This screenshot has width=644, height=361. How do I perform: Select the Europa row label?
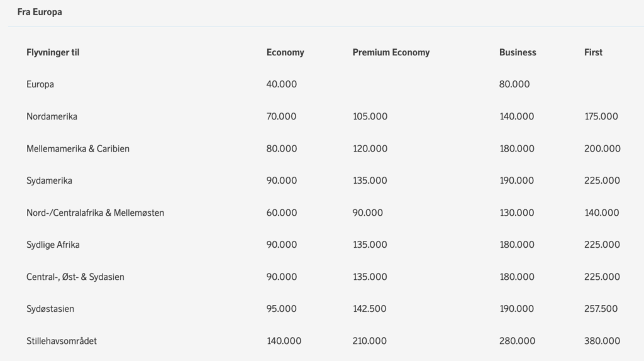40,84
